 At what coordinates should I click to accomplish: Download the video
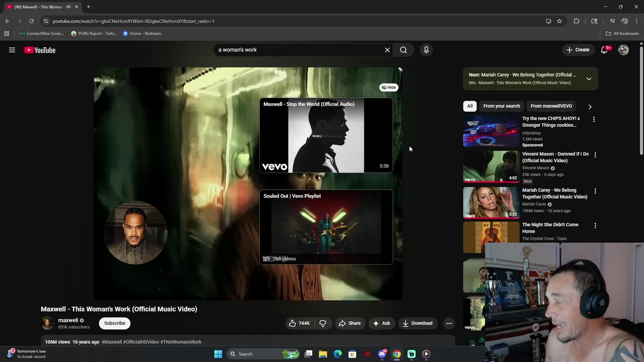point(417,323)
